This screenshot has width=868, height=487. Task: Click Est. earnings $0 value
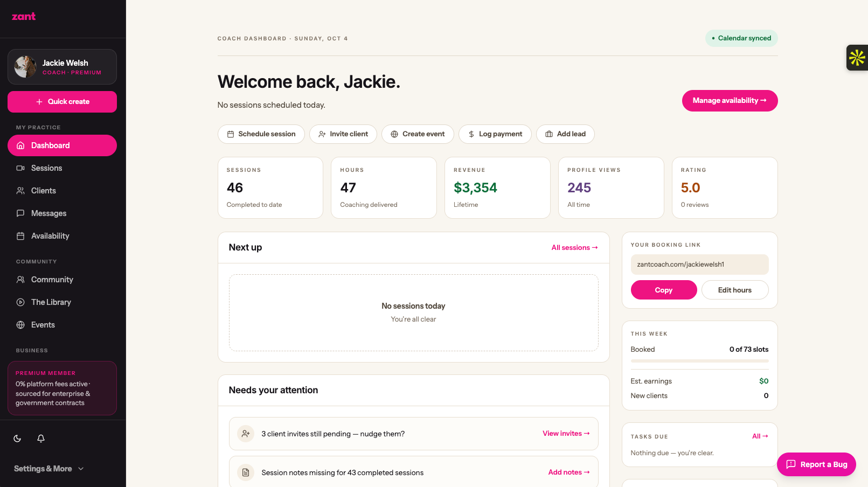click(x=764, y=381)
